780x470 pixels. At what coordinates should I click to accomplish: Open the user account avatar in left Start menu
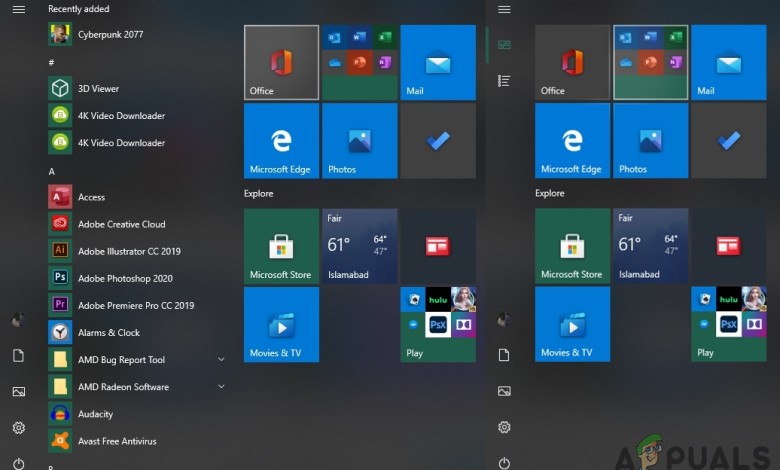[x=18, y=319]
